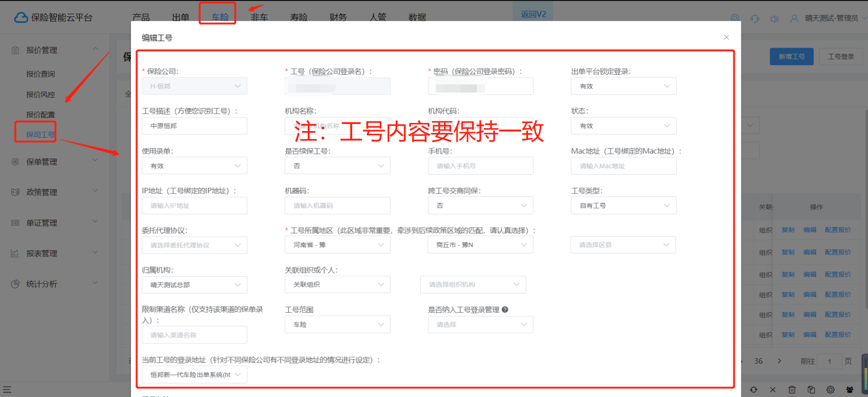Click the refresh icon in bottom toolbar
The image size is (868, 397).
click(x=754, y=390)
